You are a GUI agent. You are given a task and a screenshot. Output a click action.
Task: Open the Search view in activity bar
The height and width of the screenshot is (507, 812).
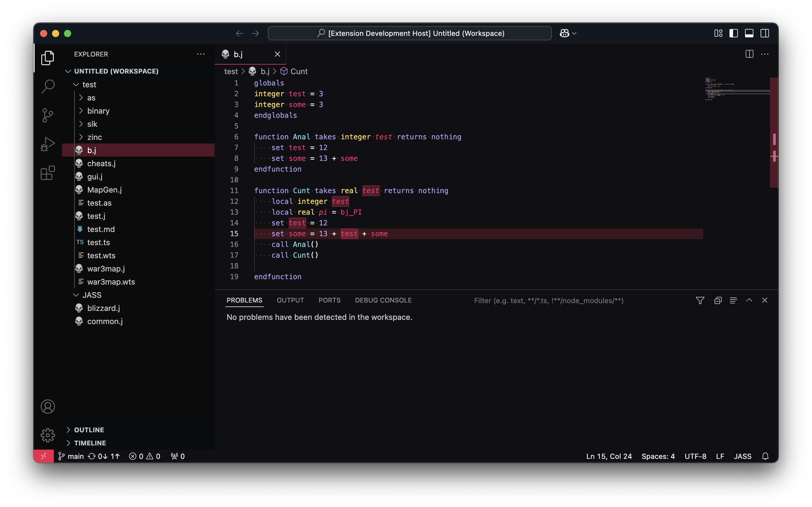click(x=48, y=86)
